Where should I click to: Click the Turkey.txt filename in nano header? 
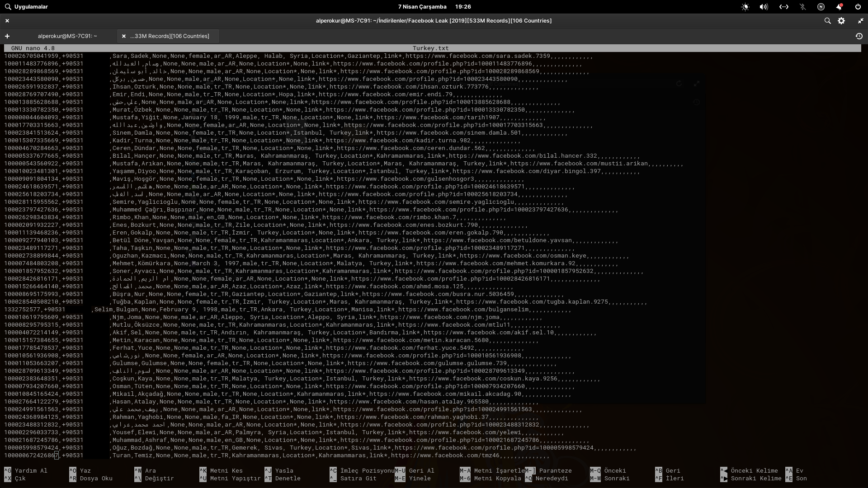pyautogui.click(x=430, y=48)
